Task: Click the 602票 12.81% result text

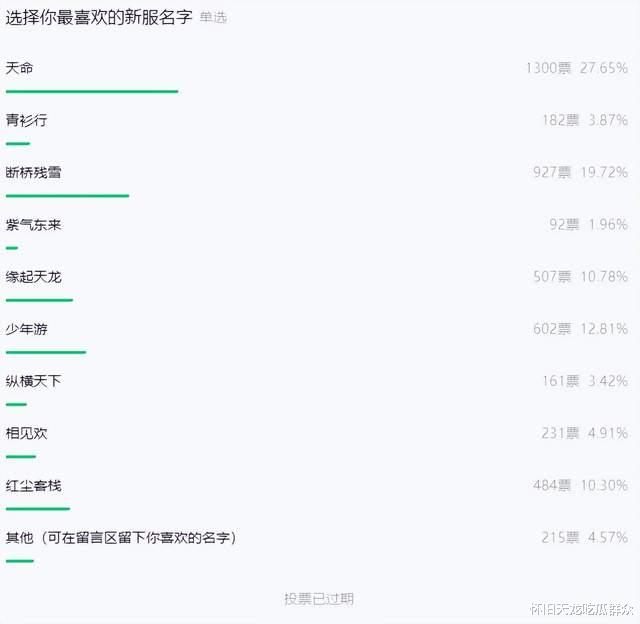Action: tap(580, 329)
